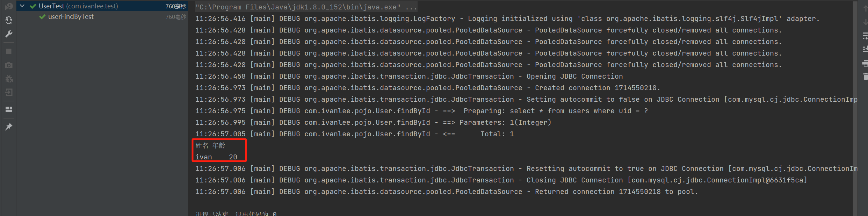
Task: Toggle auto-test rerun icon
Action: (x=9, y=20)
